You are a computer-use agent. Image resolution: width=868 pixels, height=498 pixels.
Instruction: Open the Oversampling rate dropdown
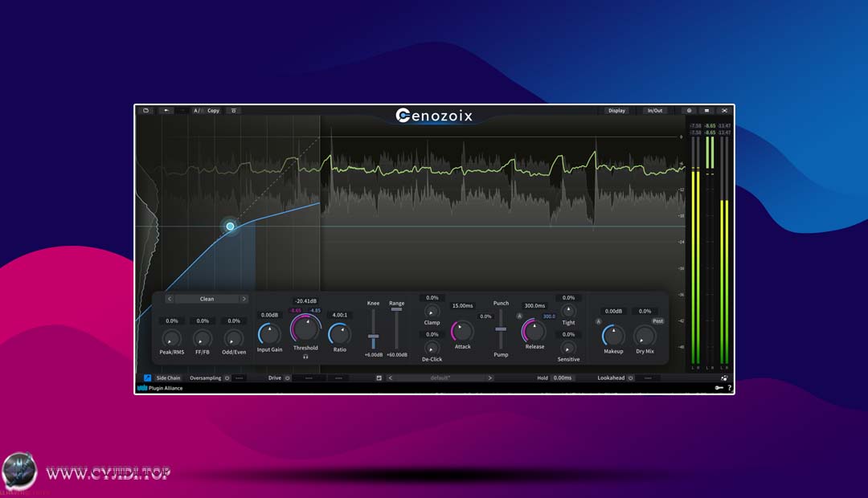pyautogui.click(x=240, y=378)
